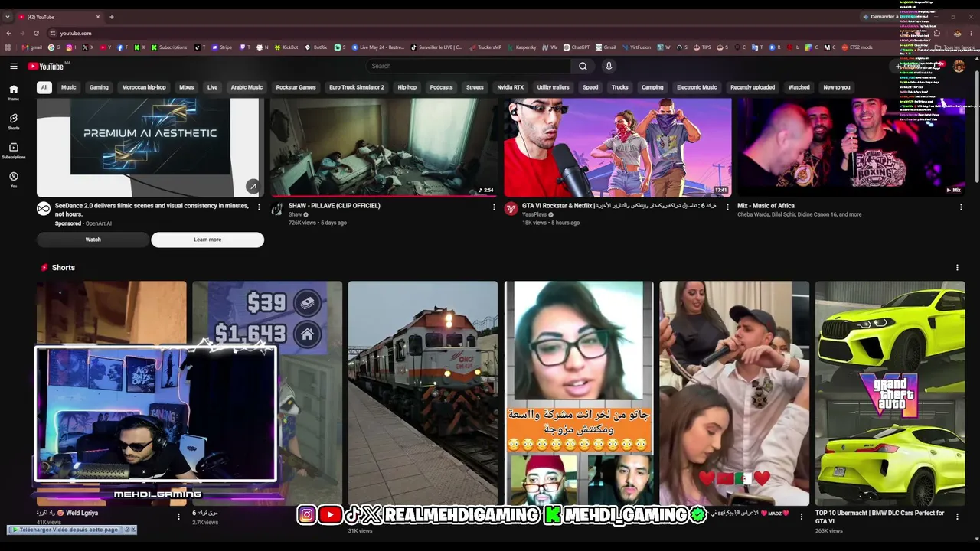Select the All filter chip
The width and height of the screenshot is (980, 551).
coord(44,87)
